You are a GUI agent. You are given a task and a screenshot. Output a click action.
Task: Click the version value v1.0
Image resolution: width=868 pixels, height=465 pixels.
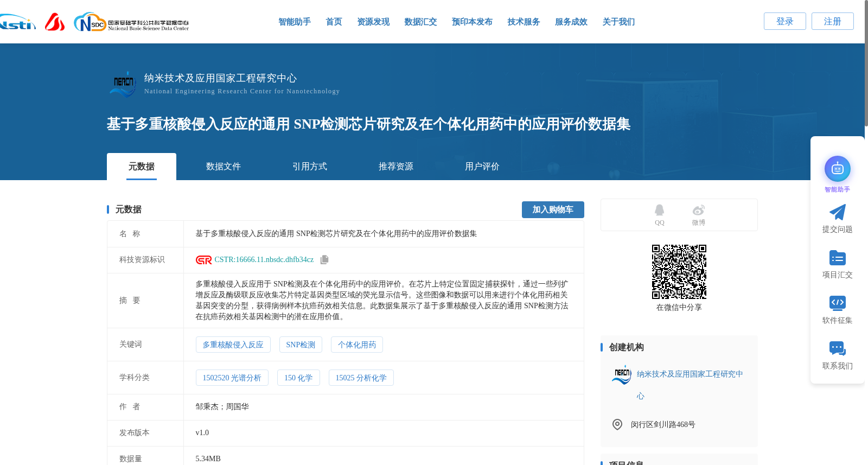click(202, 432)
